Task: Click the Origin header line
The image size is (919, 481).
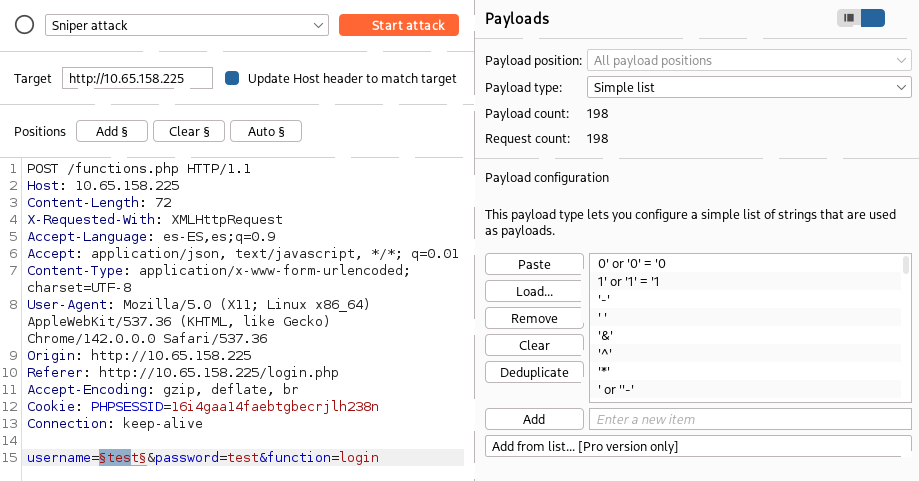Action: (x=139, y=356)
